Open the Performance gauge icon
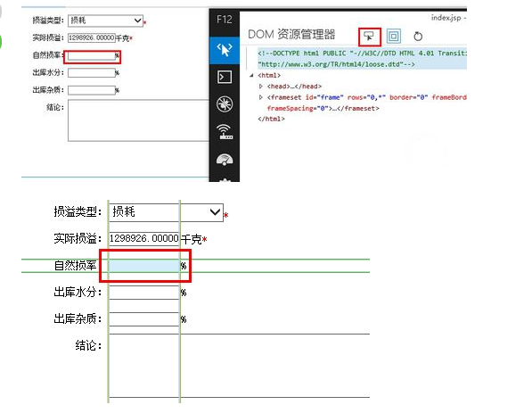The height and width of the screenshot is (413, 532). (225, 159)
